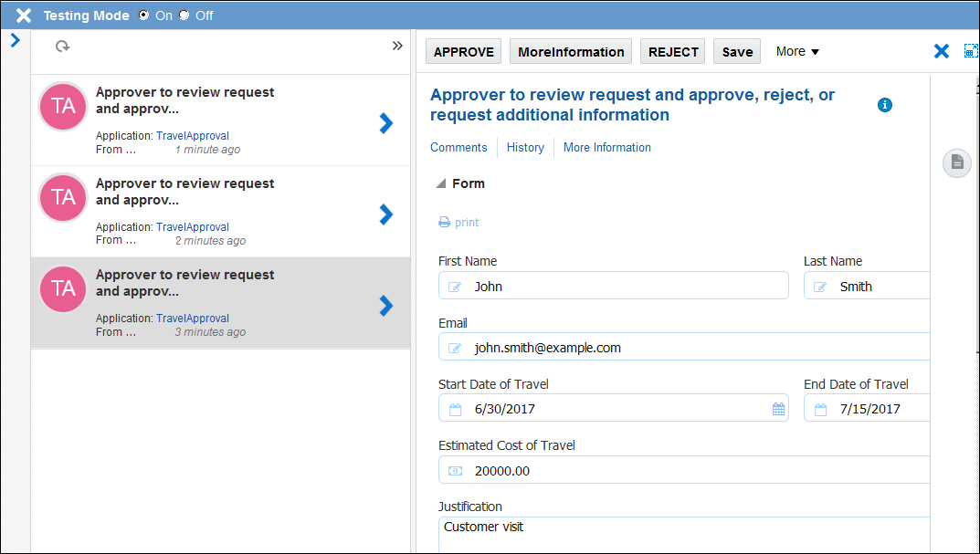Viewport: 980px width, 554px height.
Task: Click the task heading title text
Action: (632, 105)
